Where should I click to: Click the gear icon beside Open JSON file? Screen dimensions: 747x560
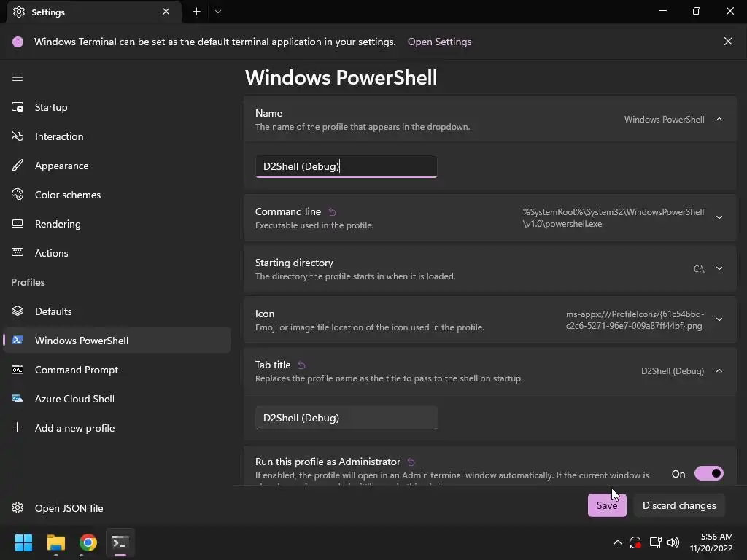[18, 507]
